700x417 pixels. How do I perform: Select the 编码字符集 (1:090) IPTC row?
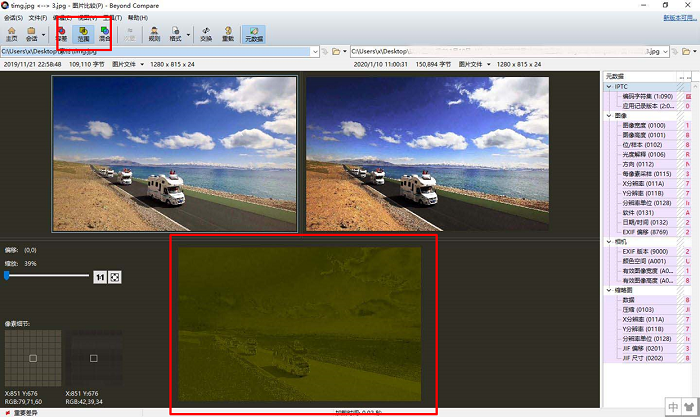click(648, 96)
